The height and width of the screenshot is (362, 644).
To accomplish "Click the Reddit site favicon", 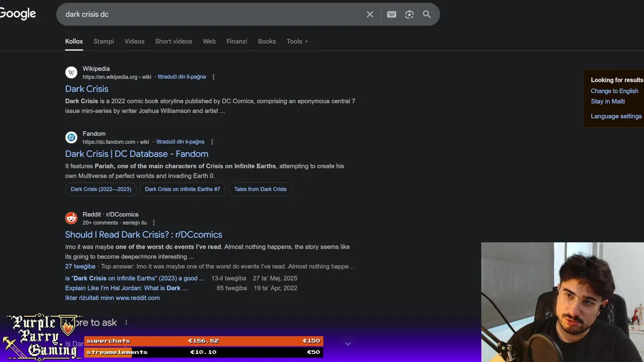I will pos(71,218).
